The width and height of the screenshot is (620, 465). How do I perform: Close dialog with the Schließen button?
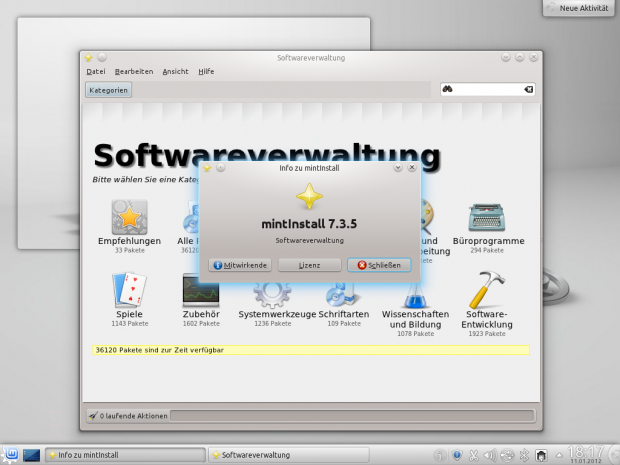click(379, 265)
